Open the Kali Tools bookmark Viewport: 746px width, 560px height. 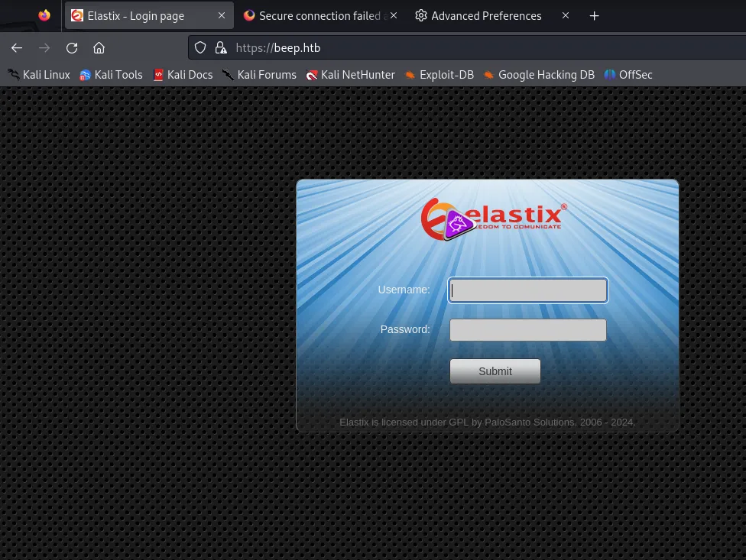[x=112, y=75]
